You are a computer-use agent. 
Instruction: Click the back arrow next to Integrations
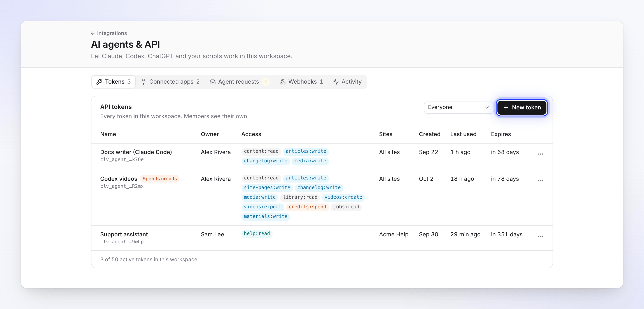tap(93, 33)
